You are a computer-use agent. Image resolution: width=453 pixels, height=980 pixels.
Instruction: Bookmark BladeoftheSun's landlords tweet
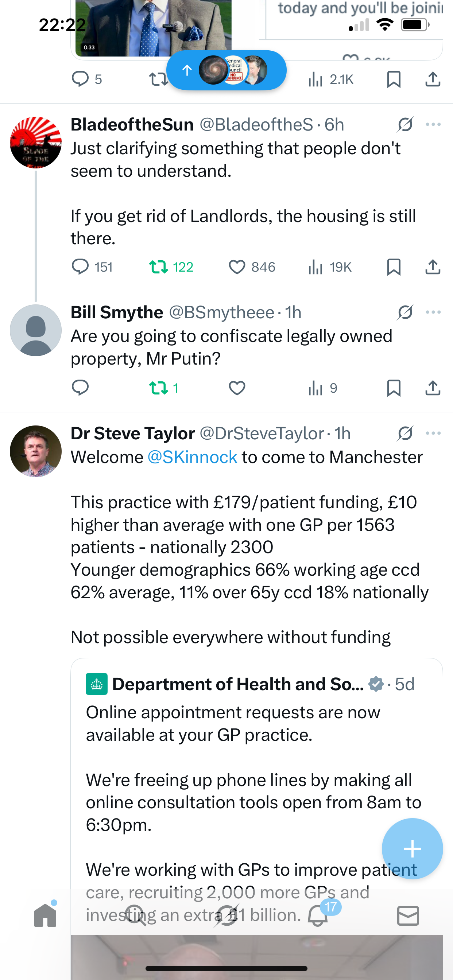[393, 267]
